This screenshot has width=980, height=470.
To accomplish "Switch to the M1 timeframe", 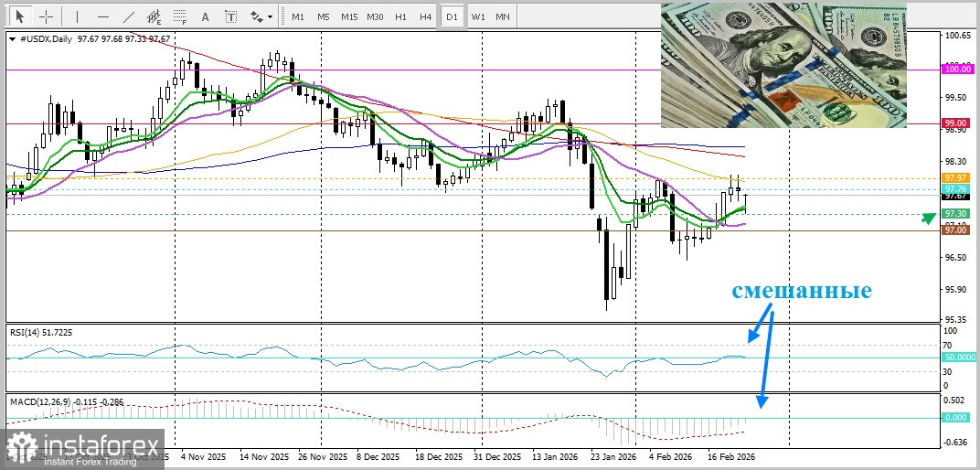I will 297,16.
